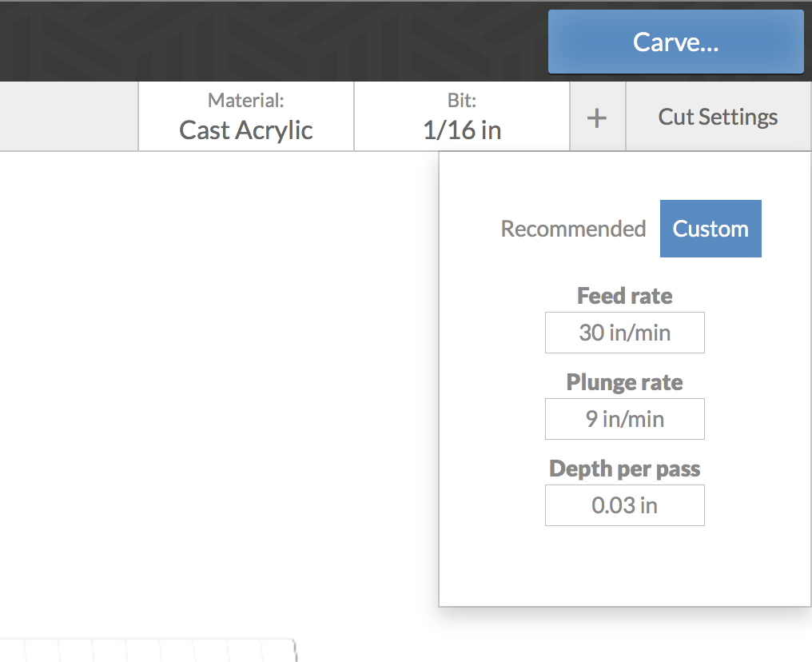Collapse the Cut Settings panel tab
Viewport: 812px width, 662px height.
coord(718,117)
